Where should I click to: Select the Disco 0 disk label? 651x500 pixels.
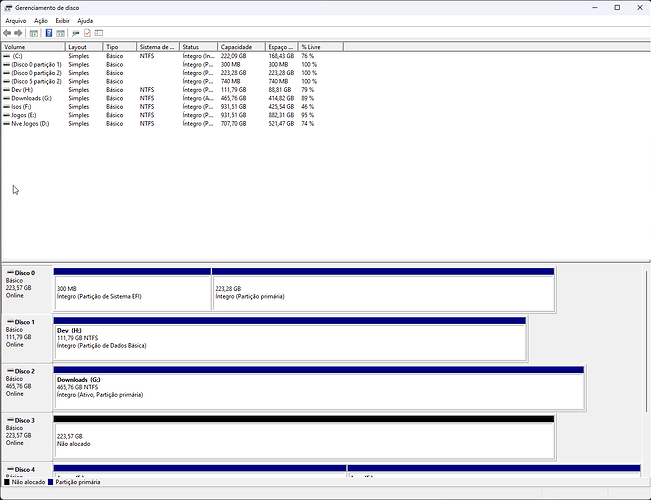25,272
